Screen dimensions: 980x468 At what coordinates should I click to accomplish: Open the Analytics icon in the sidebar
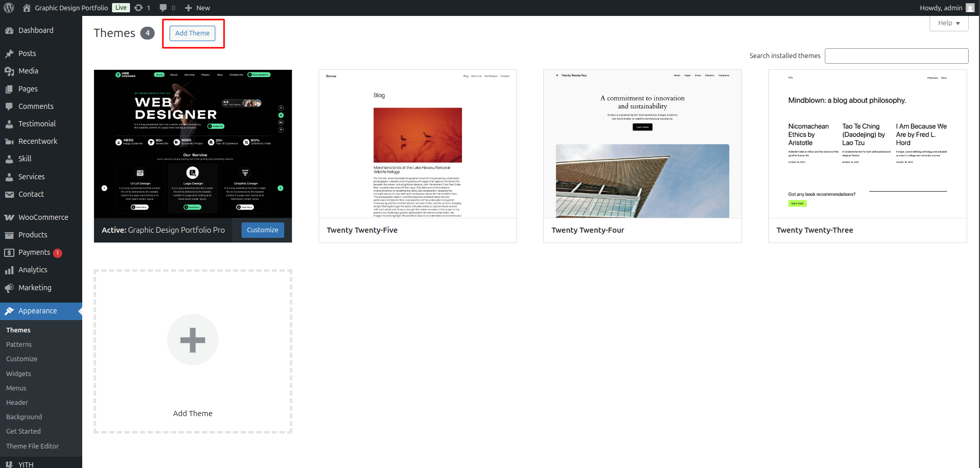point(10,270)
